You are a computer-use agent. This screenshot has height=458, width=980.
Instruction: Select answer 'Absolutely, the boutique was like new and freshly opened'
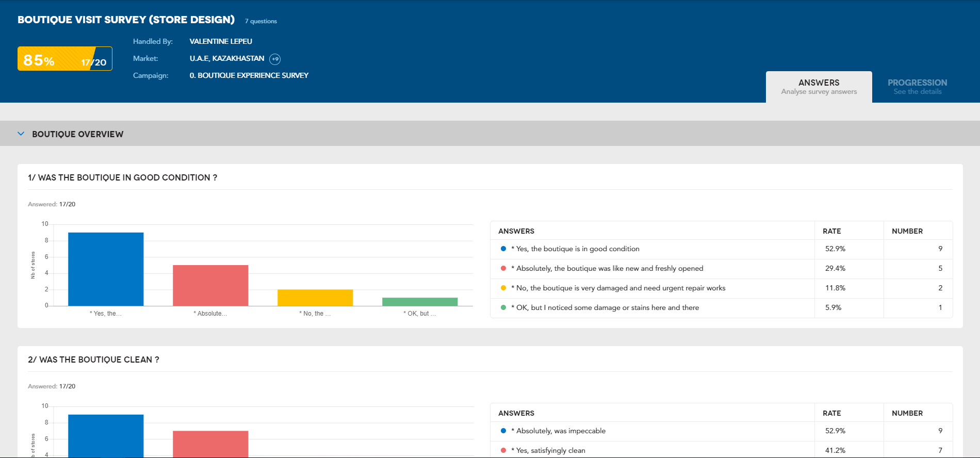pyautogui.click(x=607, y=268)
